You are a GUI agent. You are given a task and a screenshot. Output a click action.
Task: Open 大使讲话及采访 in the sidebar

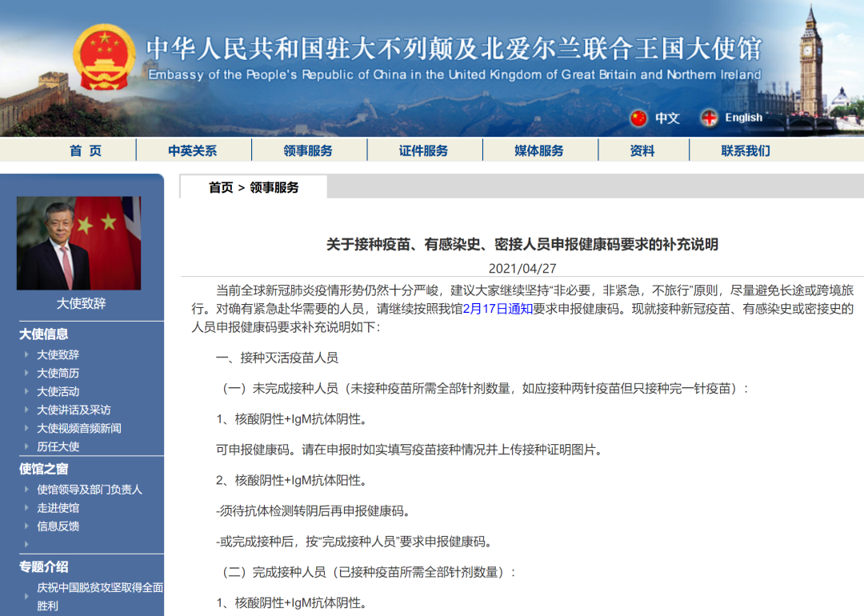point(74,410)
